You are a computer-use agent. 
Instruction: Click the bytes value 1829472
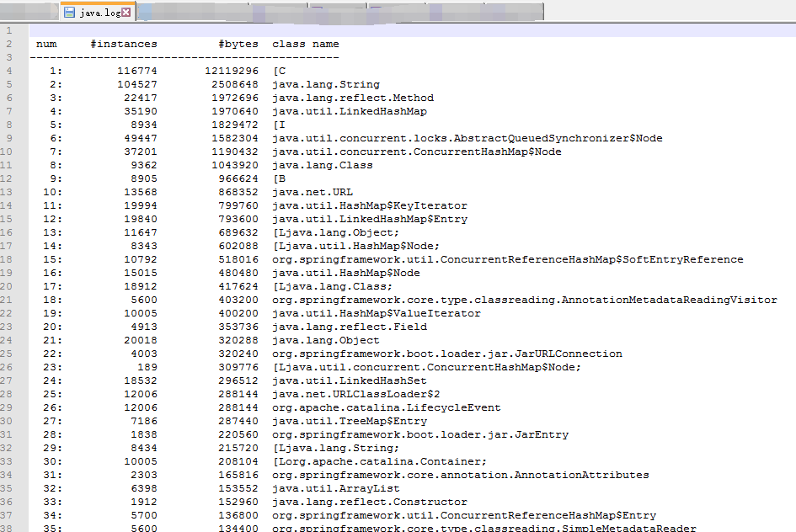coord(235,125)
